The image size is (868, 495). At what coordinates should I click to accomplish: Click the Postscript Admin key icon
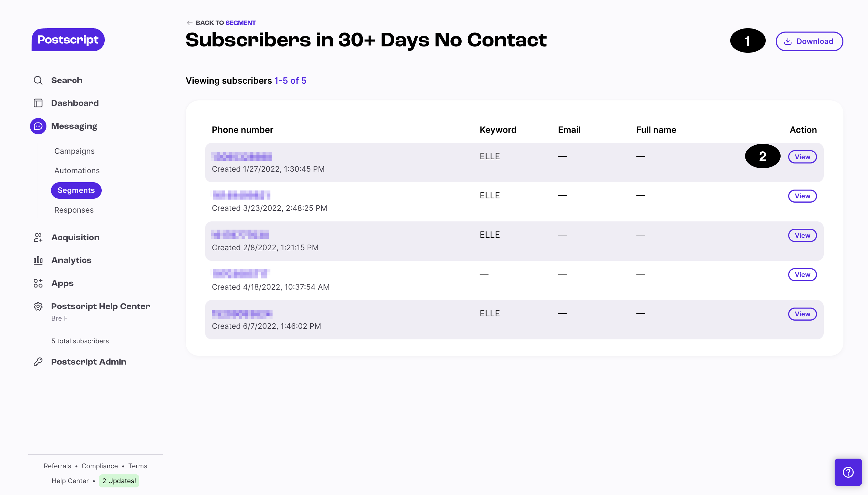click(38, 362)
